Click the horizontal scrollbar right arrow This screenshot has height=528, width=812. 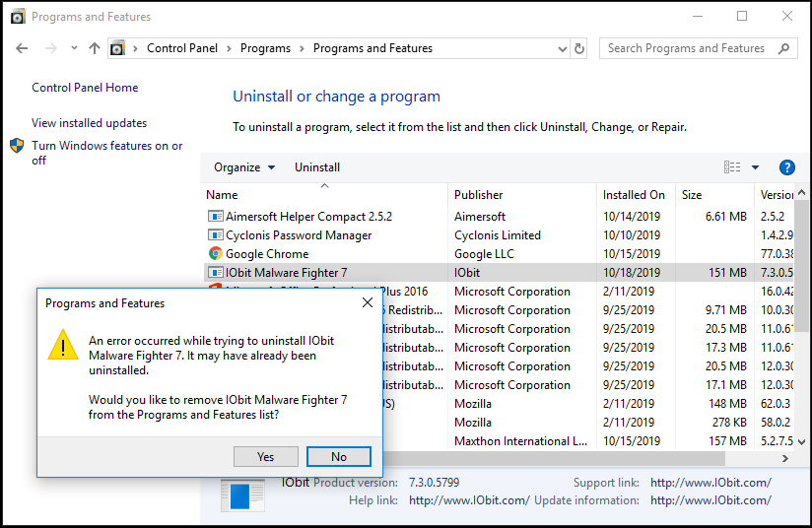coord(785,458)
